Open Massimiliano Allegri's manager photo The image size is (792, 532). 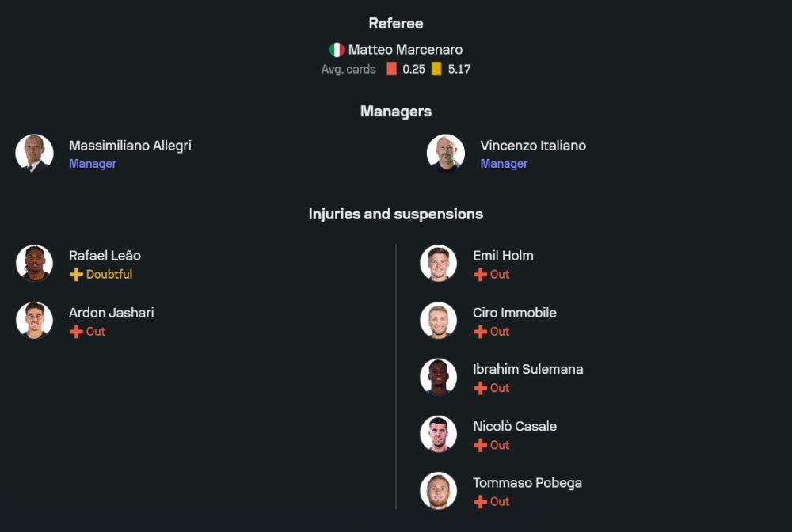click(34, 153)
